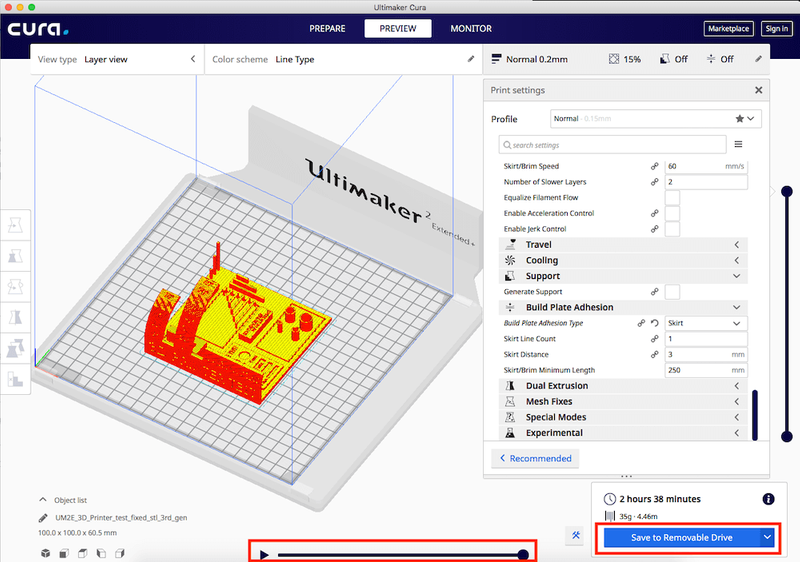Click the pencil icon next to the object filename
The image size is (800, 562).
43,518
